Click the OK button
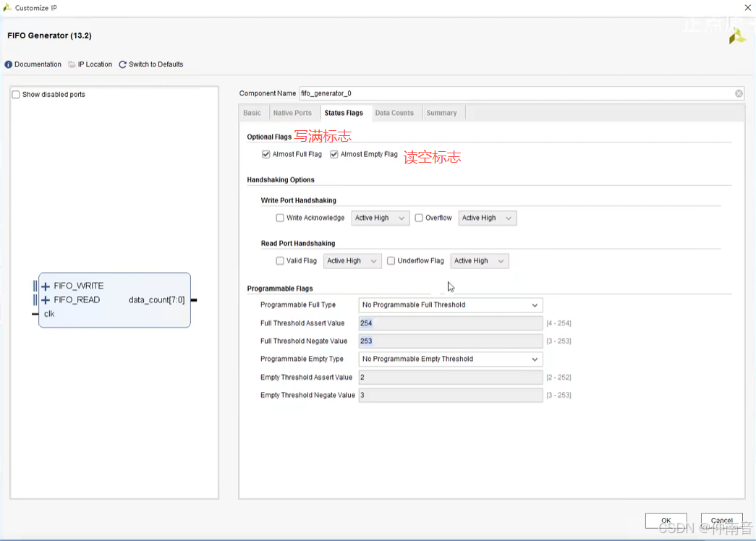The height and width of the screenshot is (541, 756). point(666,520)
